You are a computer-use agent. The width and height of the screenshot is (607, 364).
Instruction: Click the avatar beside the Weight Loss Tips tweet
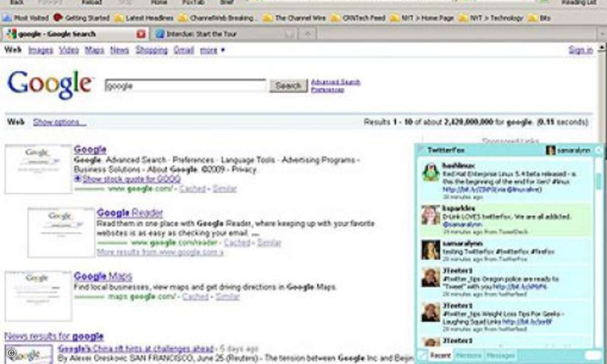(431, 312)
